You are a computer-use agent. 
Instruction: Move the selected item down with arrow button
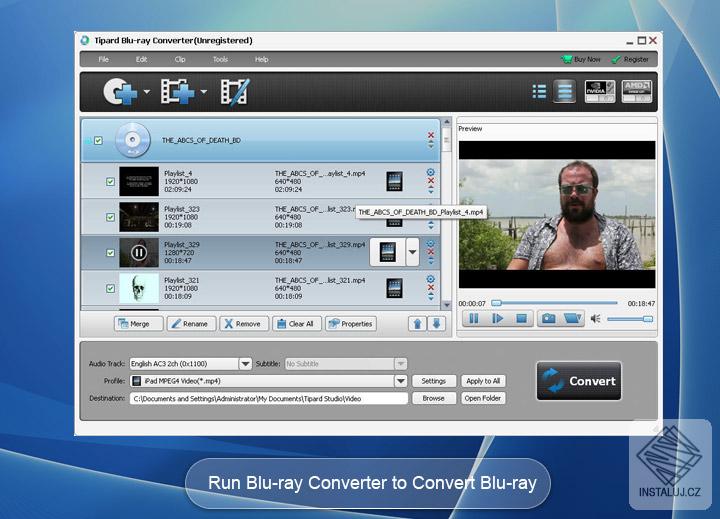pos(436,324)
